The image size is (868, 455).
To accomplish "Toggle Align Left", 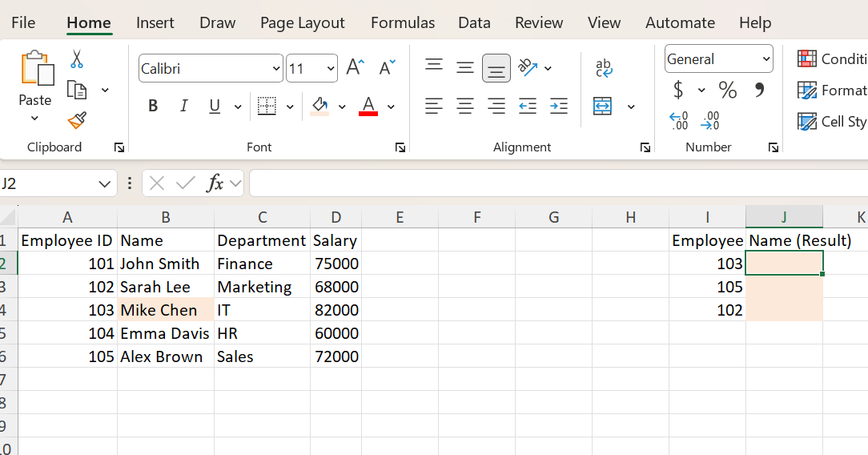I will pos(434,106).
